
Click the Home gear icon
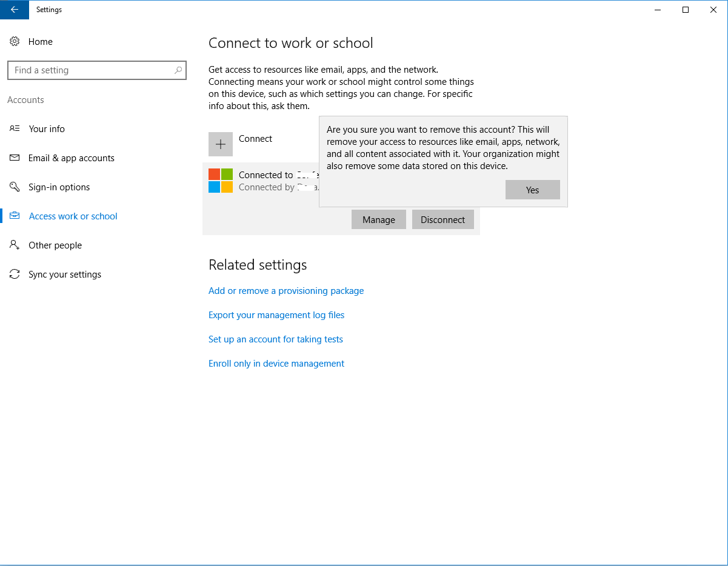point(15,42)
